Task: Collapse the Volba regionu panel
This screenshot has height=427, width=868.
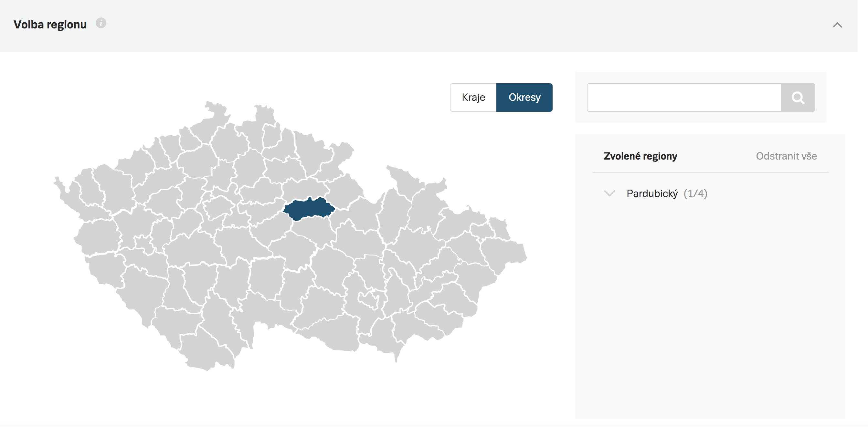Action: [x=837, y=25]
